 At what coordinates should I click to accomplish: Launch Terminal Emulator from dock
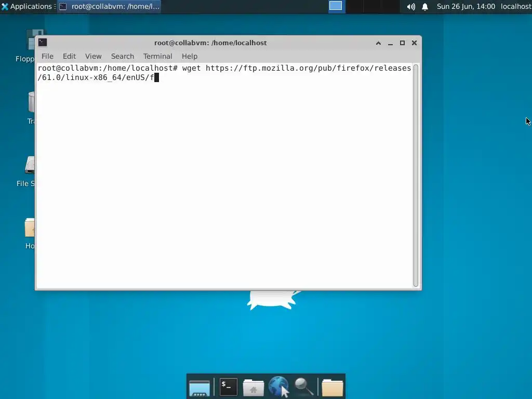point(229,387)
